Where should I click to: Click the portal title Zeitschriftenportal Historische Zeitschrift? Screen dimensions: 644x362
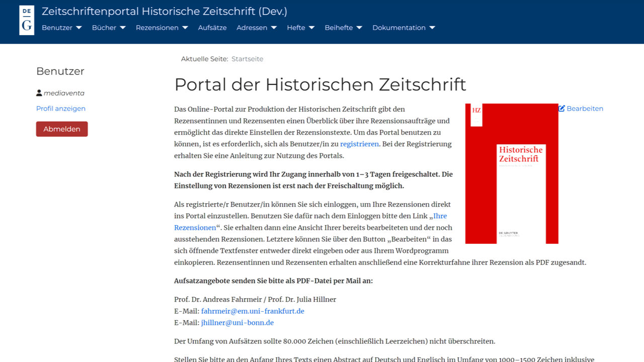click(x=164, y=11)
